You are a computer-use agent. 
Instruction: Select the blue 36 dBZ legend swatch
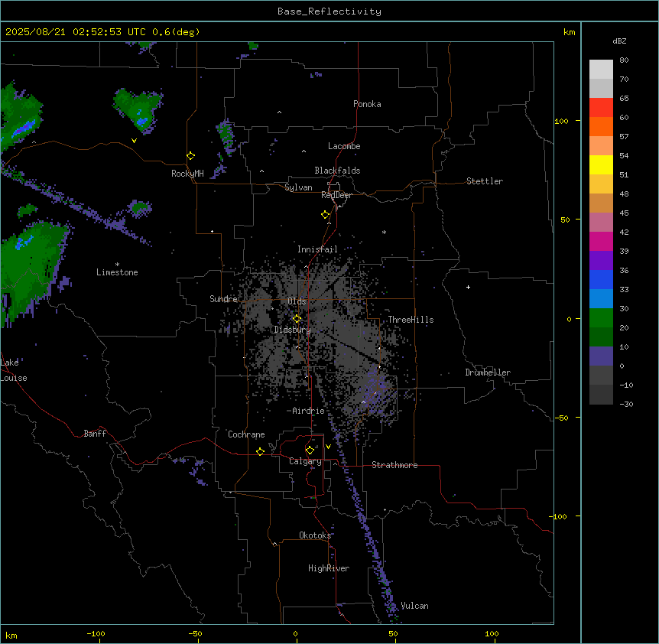point(601,279)
